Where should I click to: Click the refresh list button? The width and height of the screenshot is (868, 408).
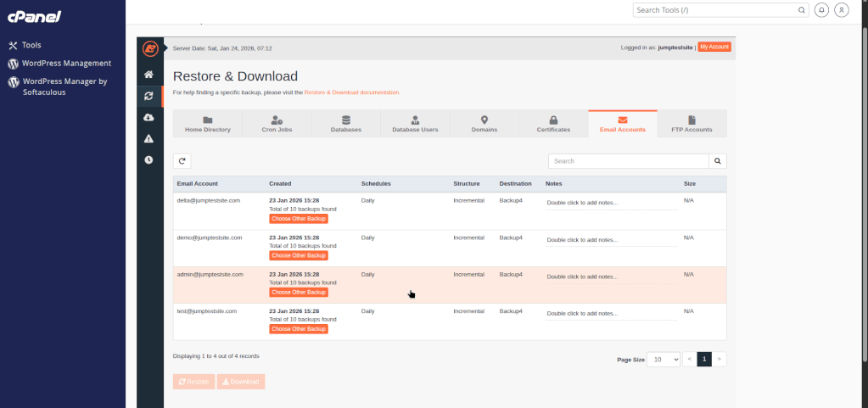pos(182,160)
